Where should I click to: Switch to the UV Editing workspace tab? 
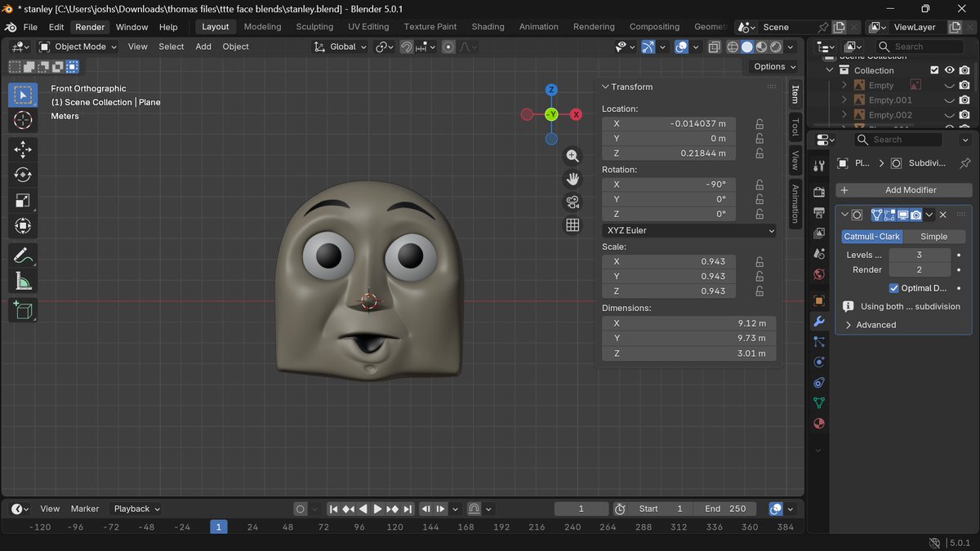(x=368, y=27)
